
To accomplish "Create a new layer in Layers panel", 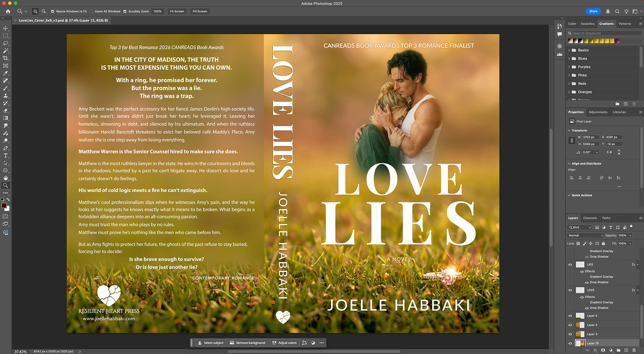I will click(x=626, y=350).
